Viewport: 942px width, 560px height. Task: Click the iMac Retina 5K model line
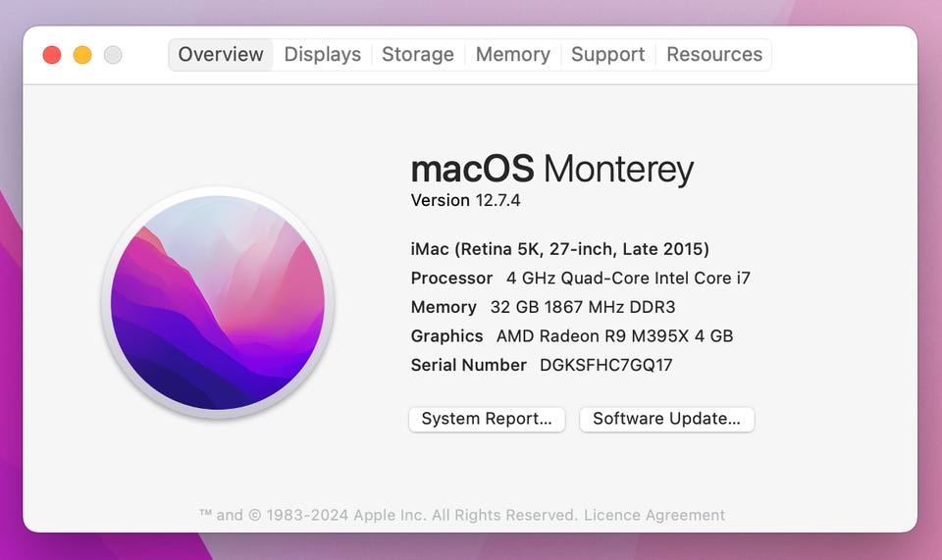click(x=559, y=249)
